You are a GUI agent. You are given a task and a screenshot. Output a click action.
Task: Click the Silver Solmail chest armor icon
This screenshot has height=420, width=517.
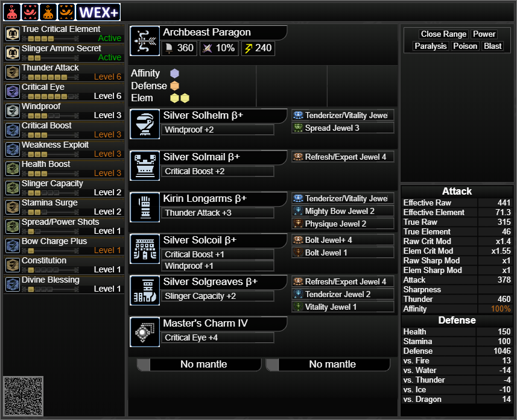click(145, 166)
